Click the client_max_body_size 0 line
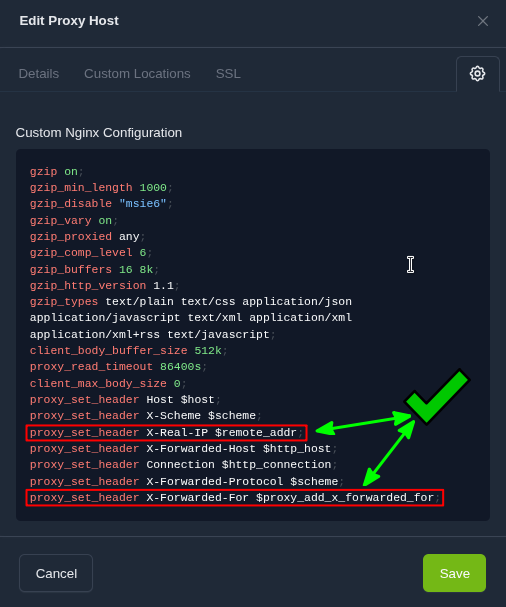The height and width of the screenshot is (607, 506). pyautogui.click(x=108, y=384)
